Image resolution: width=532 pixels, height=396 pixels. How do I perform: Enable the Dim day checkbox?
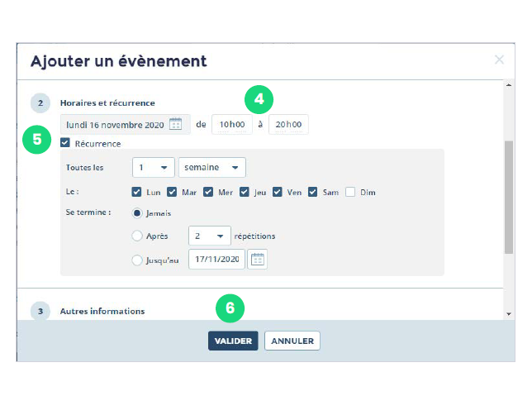coord(350,192)
